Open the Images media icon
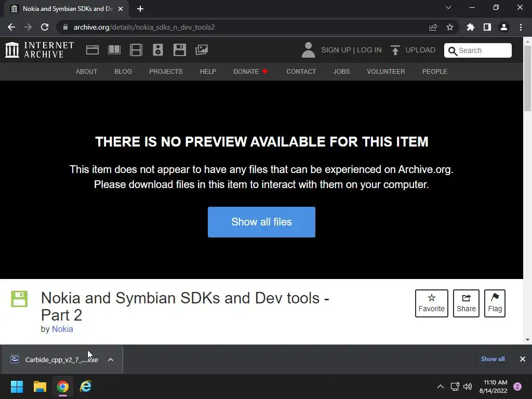Viewport: 532px width, 399px height. tap(202, 50)
